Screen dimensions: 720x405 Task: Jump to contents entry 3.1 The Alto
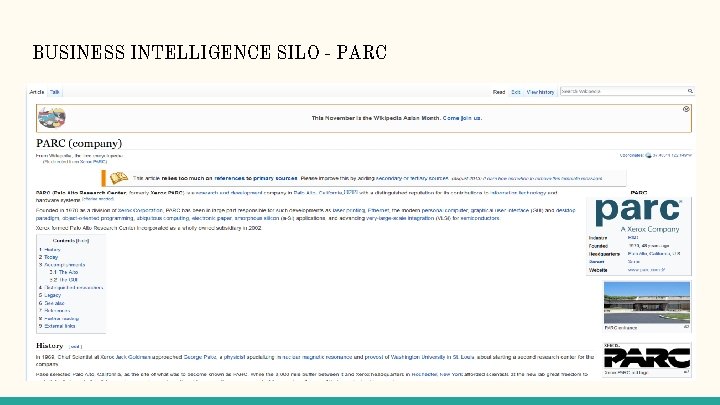pos(64,272)
